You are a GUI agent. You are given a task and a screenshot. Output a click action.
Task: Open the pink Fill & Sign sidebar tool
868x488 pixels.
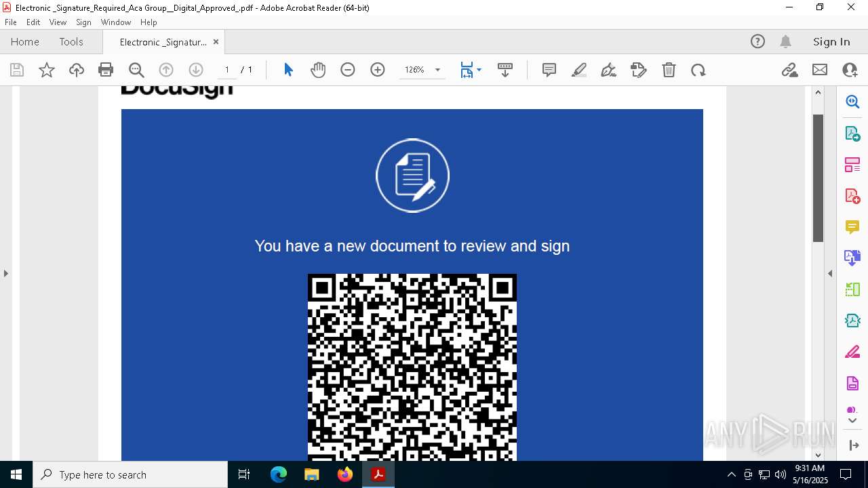[x=852, y=352]
